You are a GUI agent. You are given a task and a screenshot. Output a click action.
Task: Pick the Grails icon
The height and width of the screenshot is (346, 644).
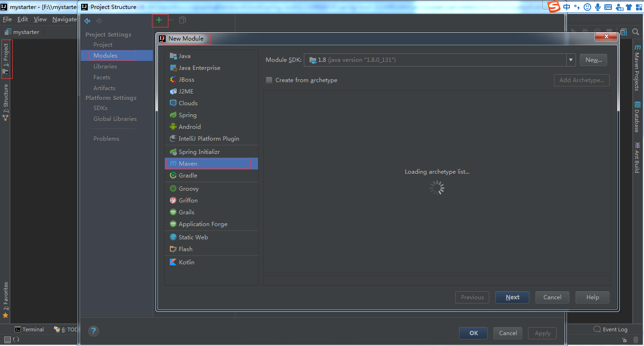173,212
